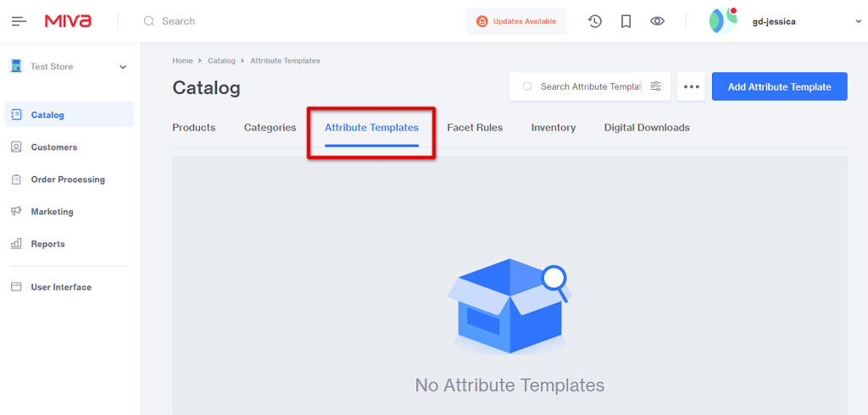Go to Catalog breadcrumb link
This screenshot has height=415, width=868.
click(x=221, y=60)
